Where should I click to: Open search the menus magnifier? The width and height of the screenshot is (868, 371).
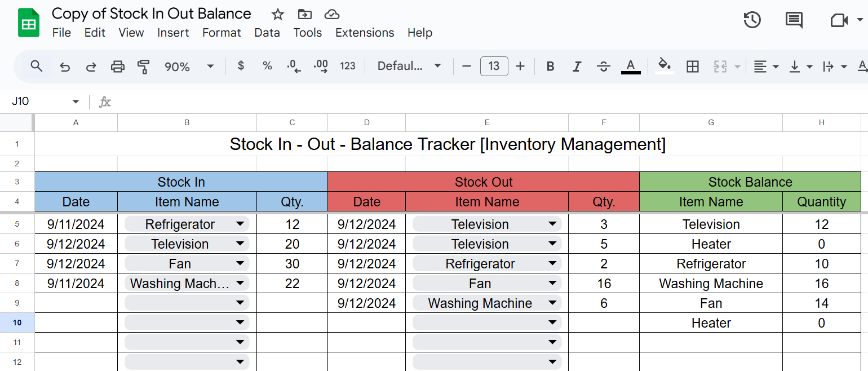point(37,67)
